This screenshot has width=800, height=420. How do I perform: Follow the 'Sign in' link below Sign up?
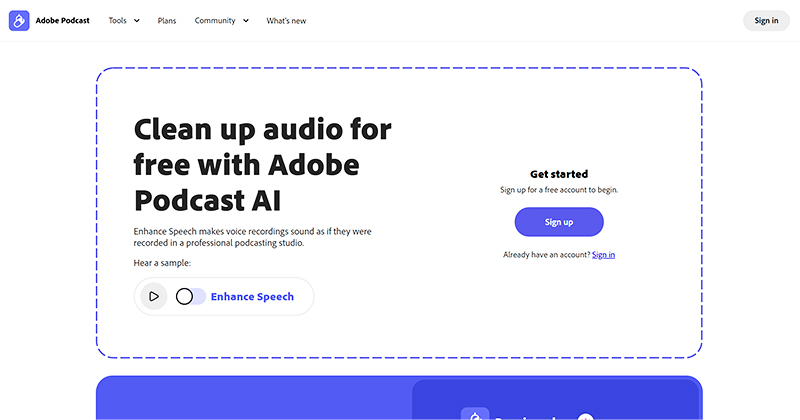(x=603, y=255)
